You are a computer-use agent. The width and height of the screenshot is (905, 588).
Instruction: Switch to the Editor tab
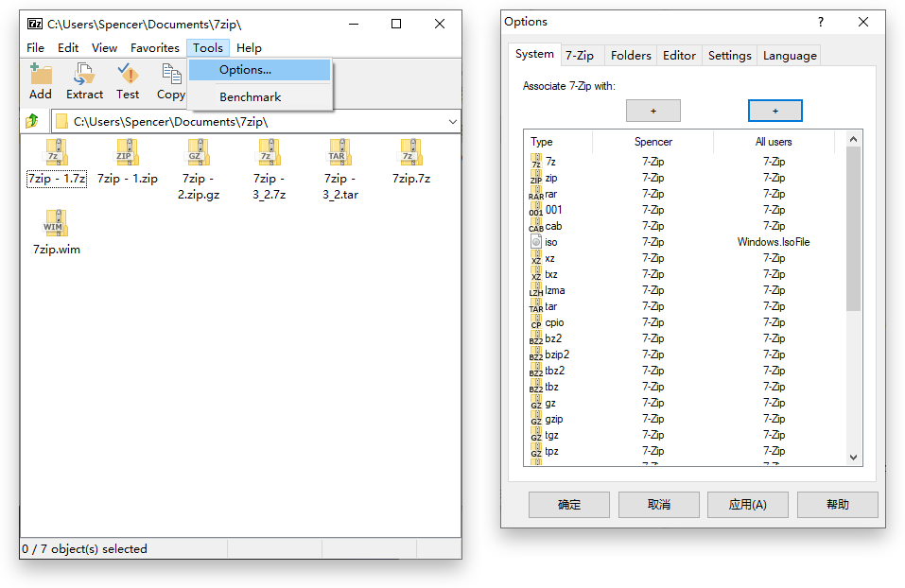[x=679, y=56]
